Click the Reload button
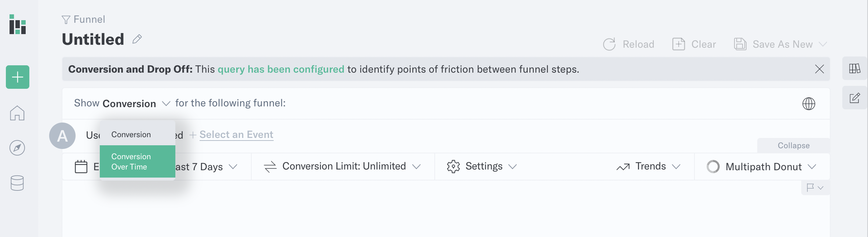Image resolution: width=868 pixels, height=237 pixels. pos(629,44)
